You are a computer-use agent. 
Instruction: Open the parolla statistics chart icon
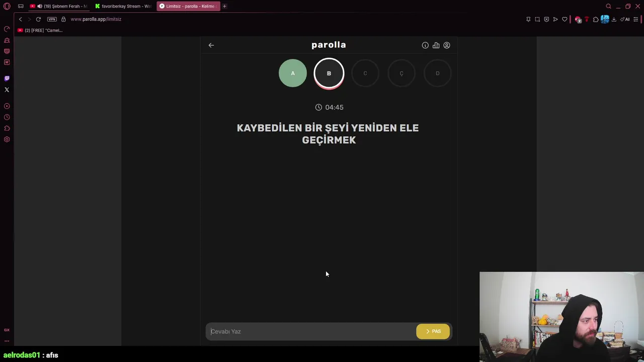436,45
